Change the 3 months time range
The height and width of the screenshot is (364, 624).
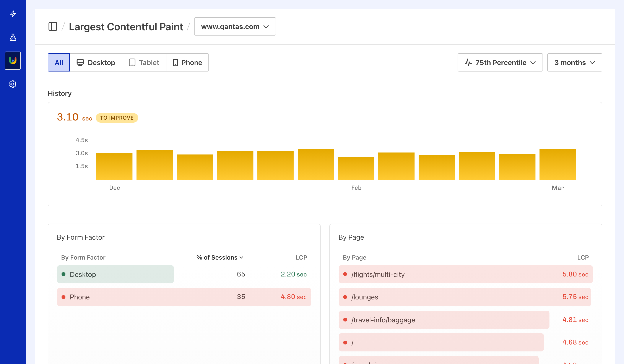[574, 62]
